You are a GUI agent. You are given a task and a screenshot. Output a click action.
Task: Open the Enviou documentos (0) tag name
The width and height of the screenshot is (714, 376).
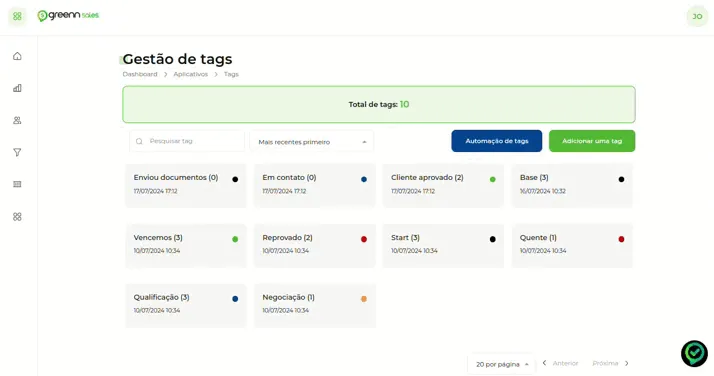[176, 178]
